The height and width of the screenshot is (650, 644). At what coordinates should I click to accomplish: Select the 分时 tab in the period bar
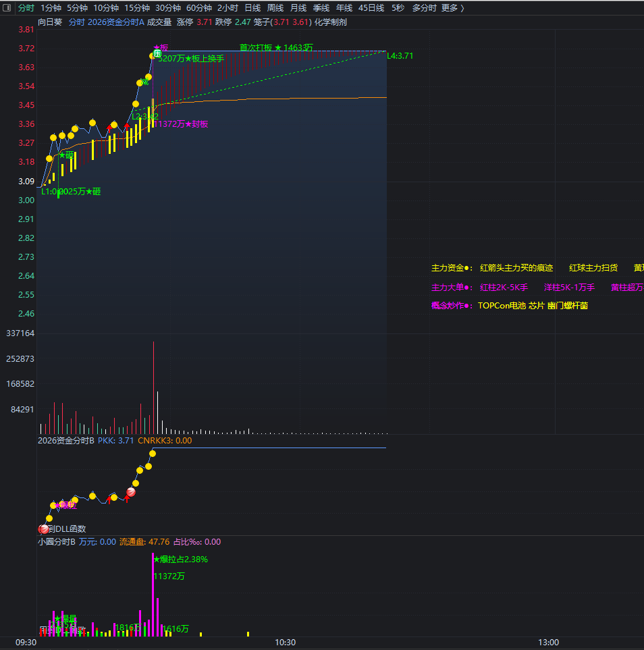(26, 8)
